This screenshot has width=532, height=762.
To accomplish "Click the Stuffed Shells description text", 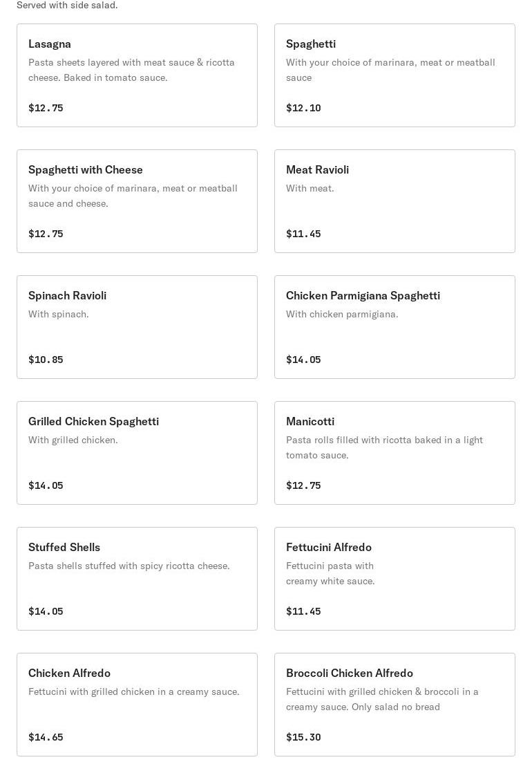I will click(129, 566).
